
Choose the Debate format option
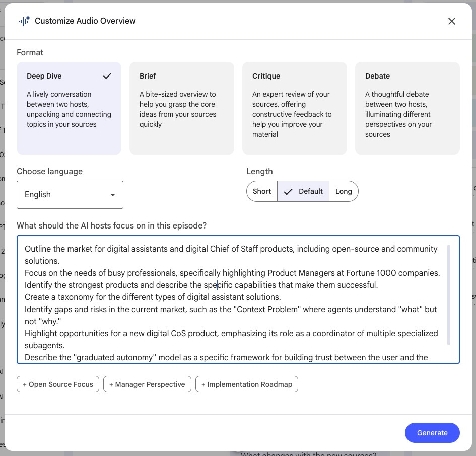tap(407, 108)
